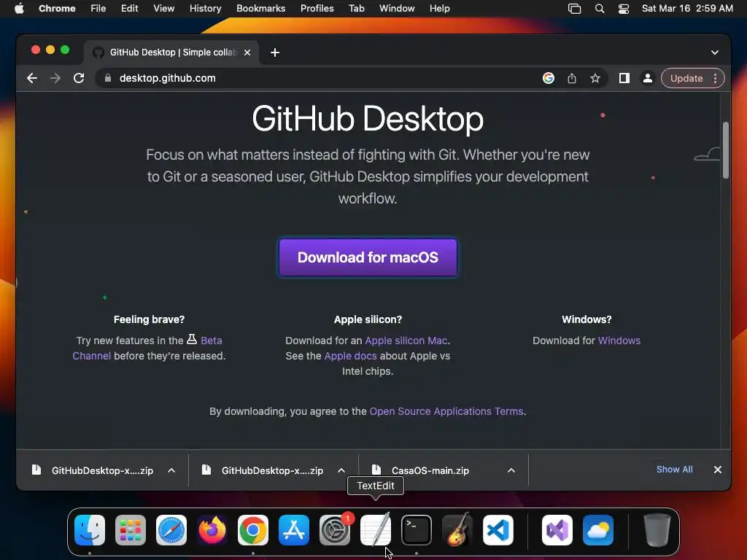Open Spotlight search in menu bar
The image size is (747, 560).
pos(600,9)
